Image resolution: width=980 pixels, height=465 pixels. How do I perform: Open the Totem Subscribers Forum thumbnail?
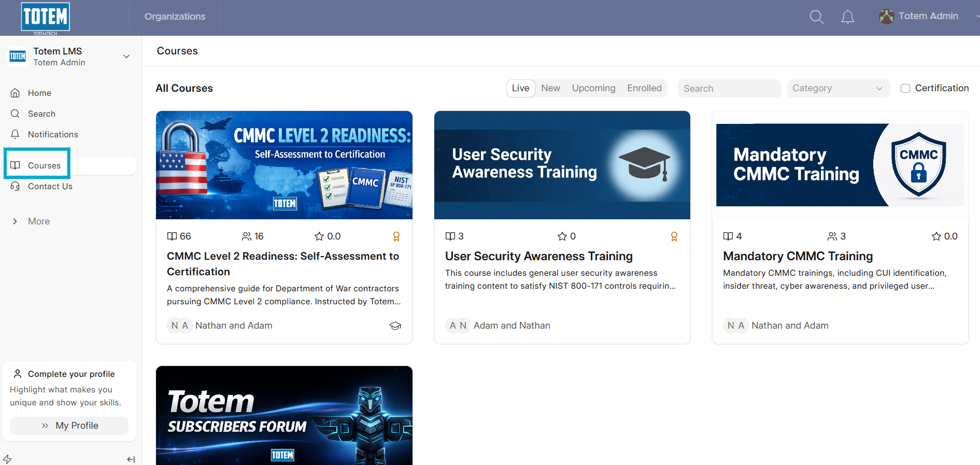pyautogui.click(x=284, y=415)
